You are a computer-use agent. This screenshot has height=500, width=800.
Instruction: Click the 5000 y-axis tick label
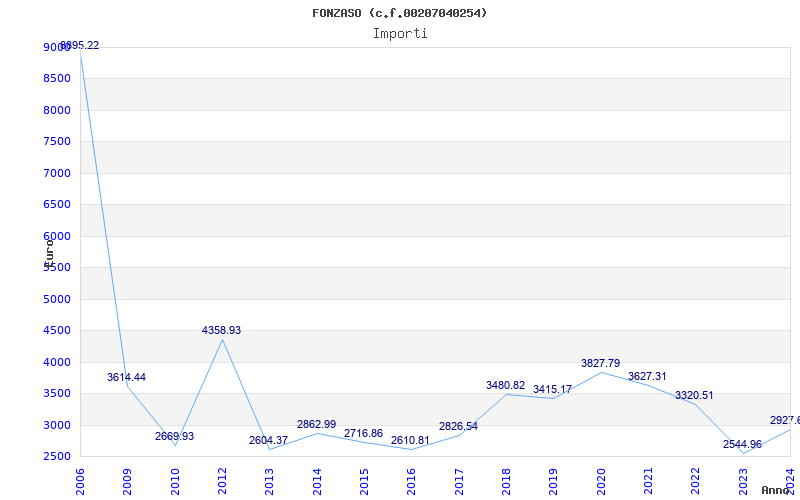57,299
